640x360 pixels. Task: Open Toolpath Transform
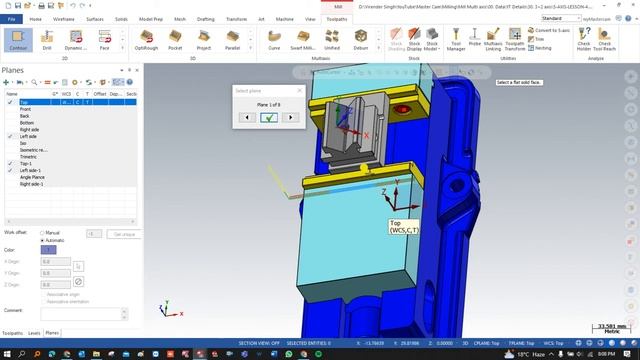515,40
